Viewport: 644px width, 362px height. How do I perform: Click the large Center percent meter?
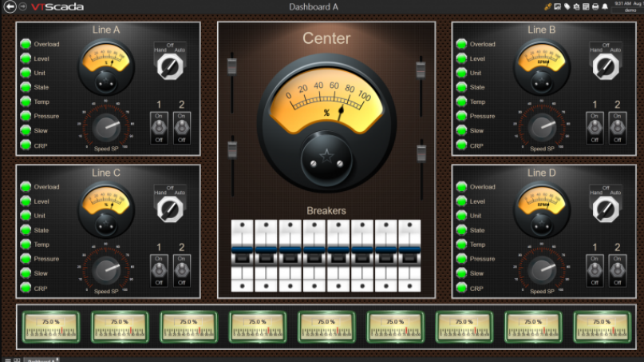(326, 122)
